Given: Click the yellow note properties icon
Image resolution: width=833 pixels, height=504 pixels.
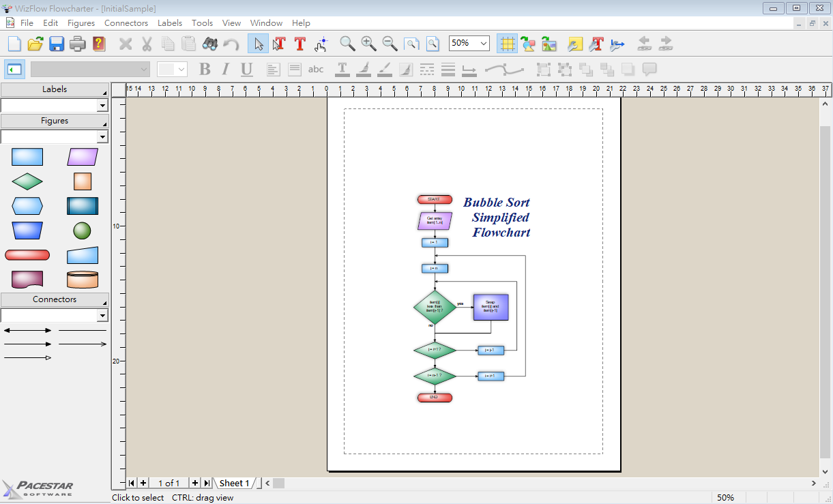Looking at the screenshot, I should [575, 44].
